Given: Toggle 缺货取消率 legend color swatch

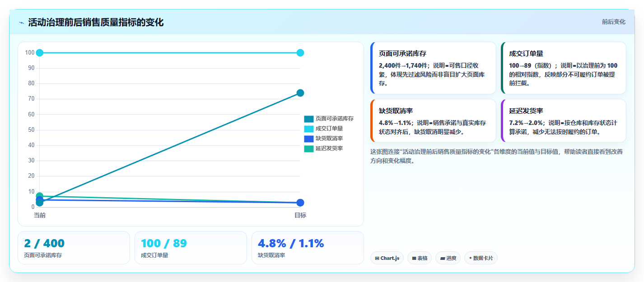Looking at the screenshot, I should (x=309, y=139).
